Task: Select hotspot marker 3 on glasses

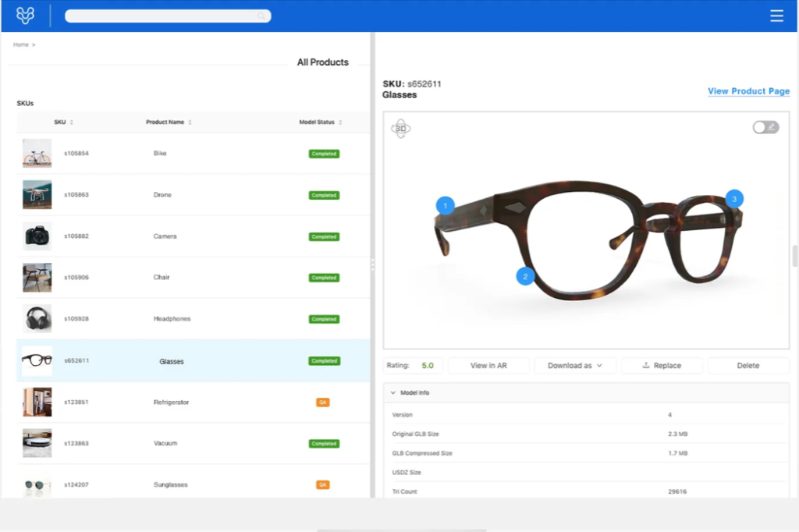Action: coord(733,199)
